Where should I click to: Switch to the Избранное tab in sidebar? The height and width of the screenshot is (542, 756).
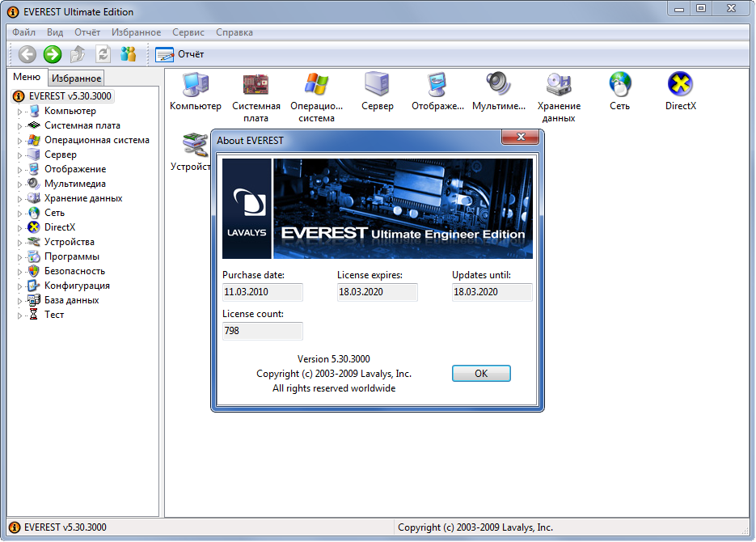76,78
